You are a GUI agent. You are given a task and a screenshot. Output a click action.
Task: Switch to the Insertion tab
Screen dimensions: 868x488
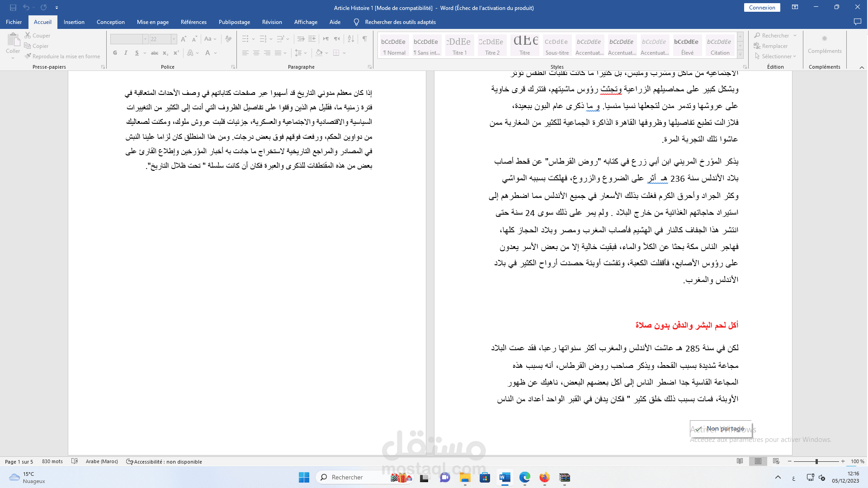pyautogui.click(x=74, y=22)
